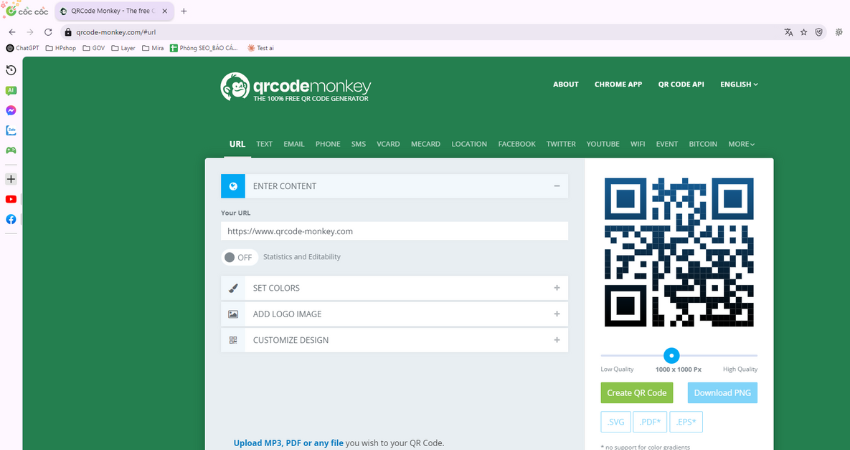Switch to the FACEBOOK tab
The width and height of the screenshot is (850, 450).
(517, 144)
